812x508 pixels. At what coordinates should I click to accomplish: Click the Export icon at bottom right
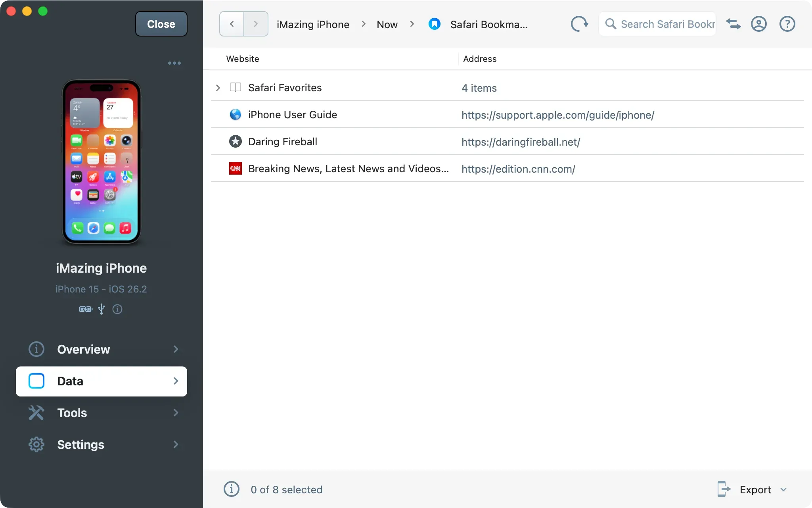tap(724, 489)
